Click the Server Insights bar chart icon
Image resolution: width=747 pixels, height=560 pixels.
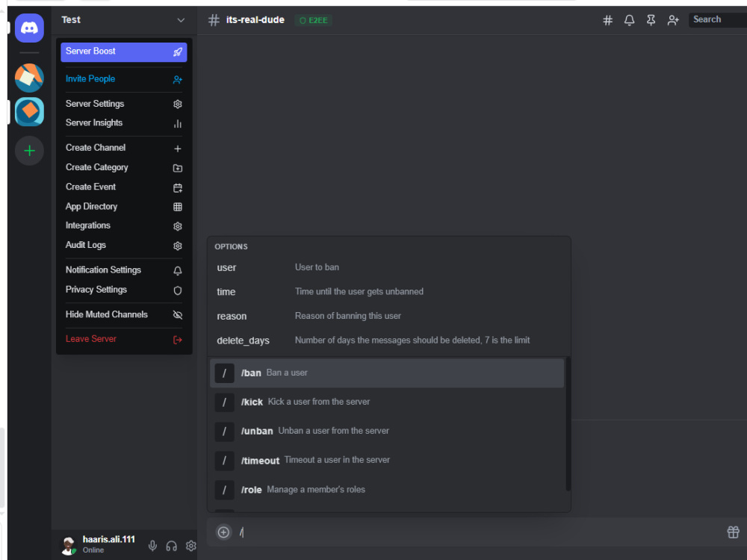click(x=177, y=124)
